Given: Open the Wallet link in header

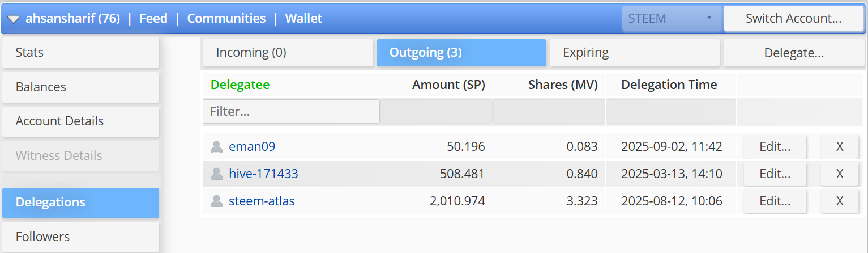Looking at the screenshot, I should coord(303,18).
